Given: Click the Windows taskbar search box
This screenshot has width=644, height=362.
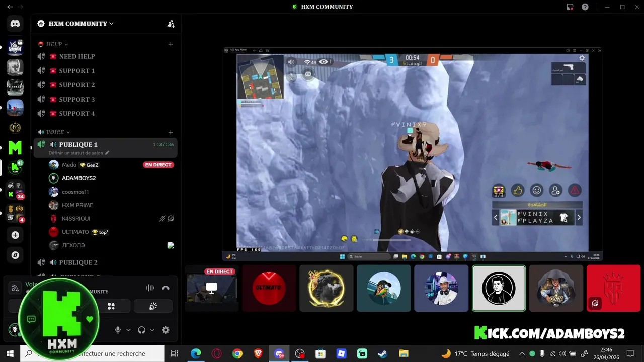Looking at the screenshot, I should [x=93, y=354].
